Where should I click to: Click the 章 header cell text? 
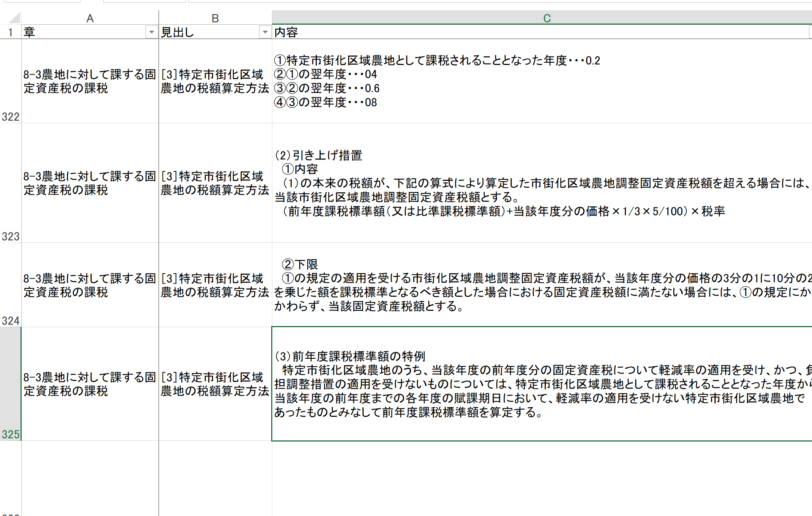point(30,32)
